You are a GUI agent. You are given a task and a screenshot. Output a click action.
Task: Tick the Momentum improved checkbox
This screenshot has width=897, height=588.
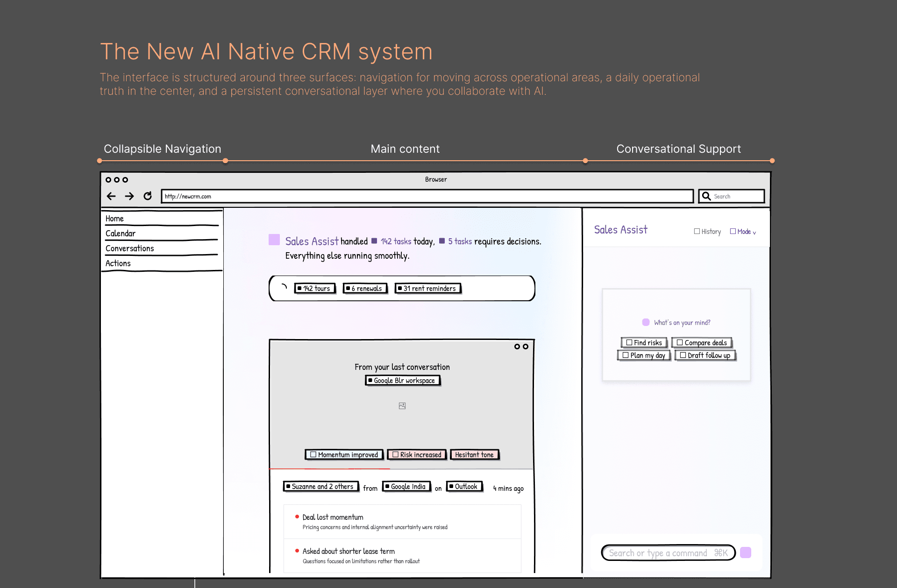(313, 454)
